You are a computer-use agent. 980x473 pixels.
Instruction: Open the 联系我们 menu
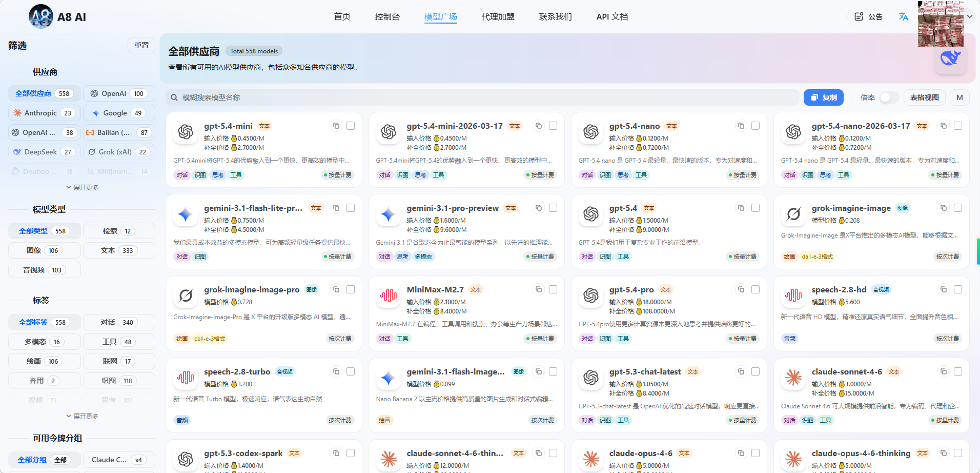[556, 16]
